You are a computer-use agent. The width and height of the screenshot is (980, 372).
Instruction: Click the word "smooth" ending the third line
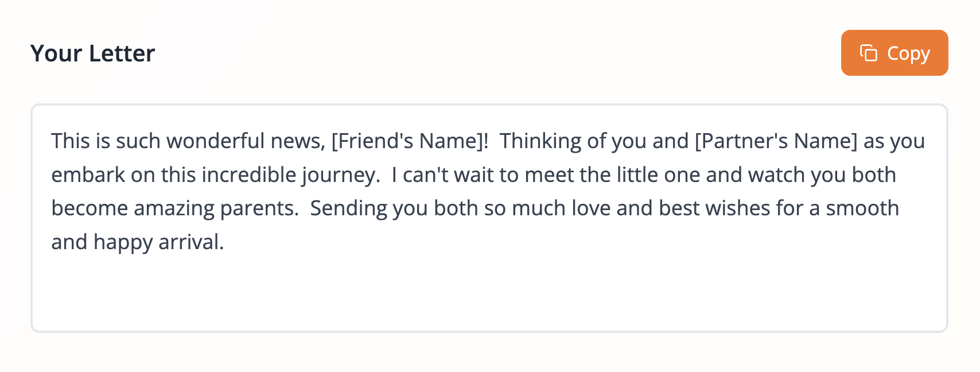pyautogui.click(x=862, y=208)
